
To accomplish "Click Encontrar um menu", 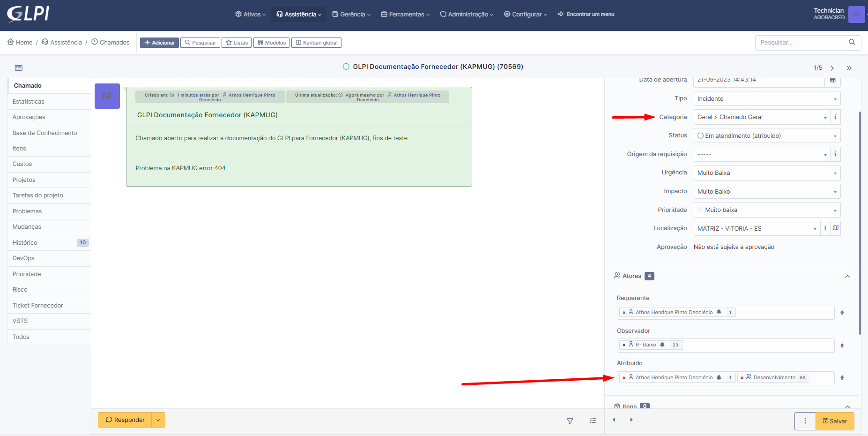I will tap(586, 14).
